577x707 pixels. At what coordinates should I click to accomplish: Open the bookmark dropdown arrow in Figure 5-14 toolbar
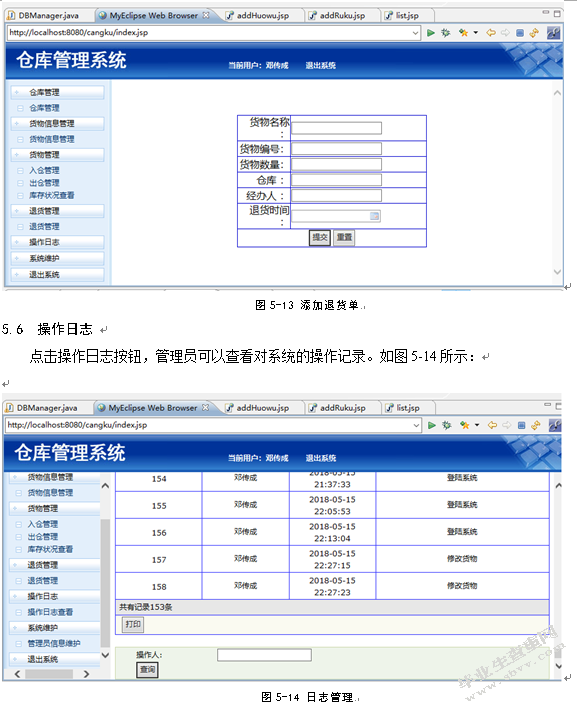point(476,425)
